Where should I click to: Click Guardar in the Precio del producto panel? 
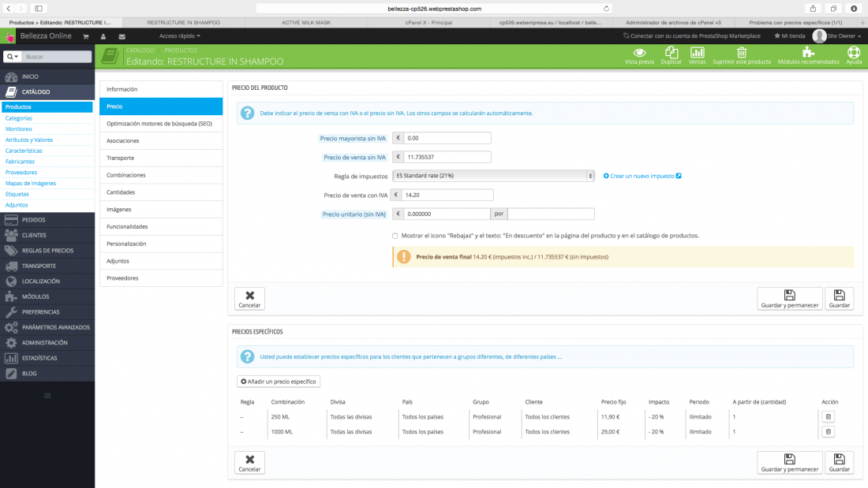point(840,299)
